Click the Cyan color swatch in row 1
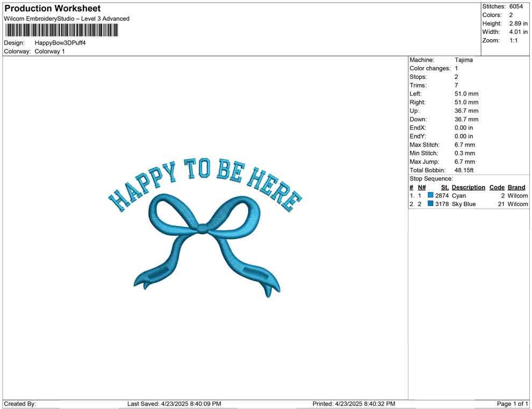 [x=430, y=196]
